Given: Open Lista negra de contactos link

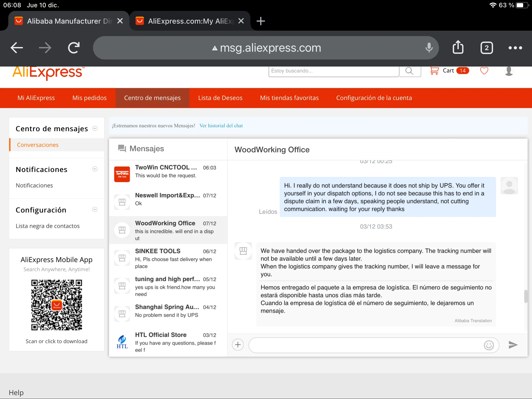Looking at the screenshot, I should 48,226.
